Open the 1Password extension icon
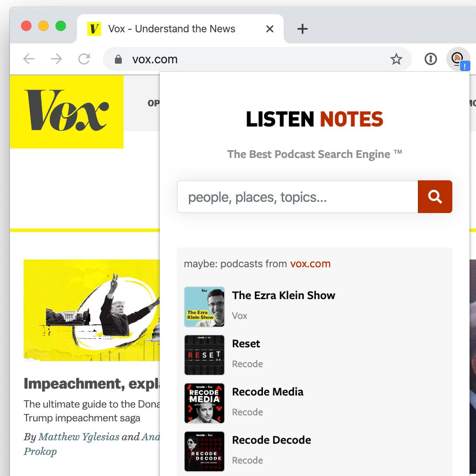 pyautogui.click(x=430, y=59)
